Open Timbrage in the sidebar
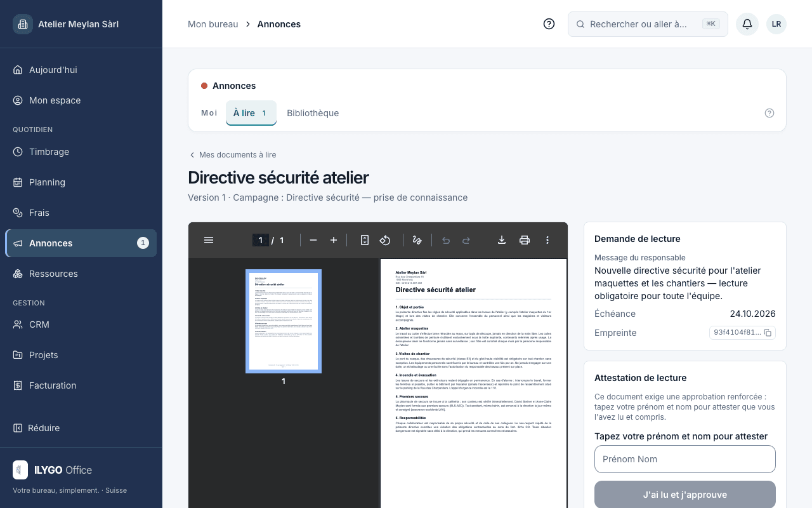The image size is (812, 508). point(81,152)
